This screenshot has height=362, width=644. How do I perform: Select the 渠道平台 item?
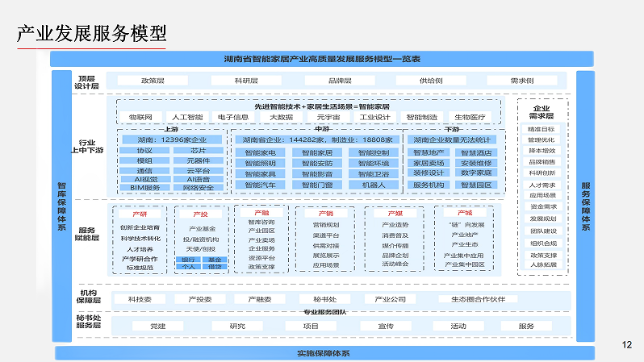326,235
